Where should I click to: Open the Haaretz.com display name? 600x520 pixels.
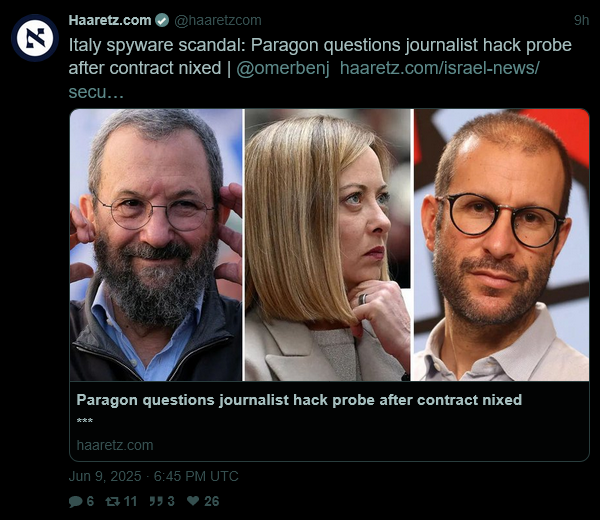pyautogui.click(x=110, y=20)
